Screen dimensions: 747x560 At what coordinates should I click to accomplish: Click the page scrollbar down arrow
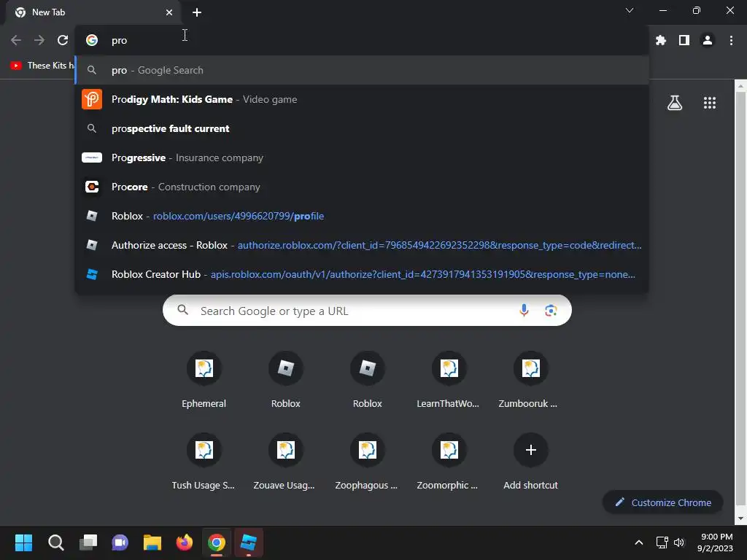click(x=740, y=518)
